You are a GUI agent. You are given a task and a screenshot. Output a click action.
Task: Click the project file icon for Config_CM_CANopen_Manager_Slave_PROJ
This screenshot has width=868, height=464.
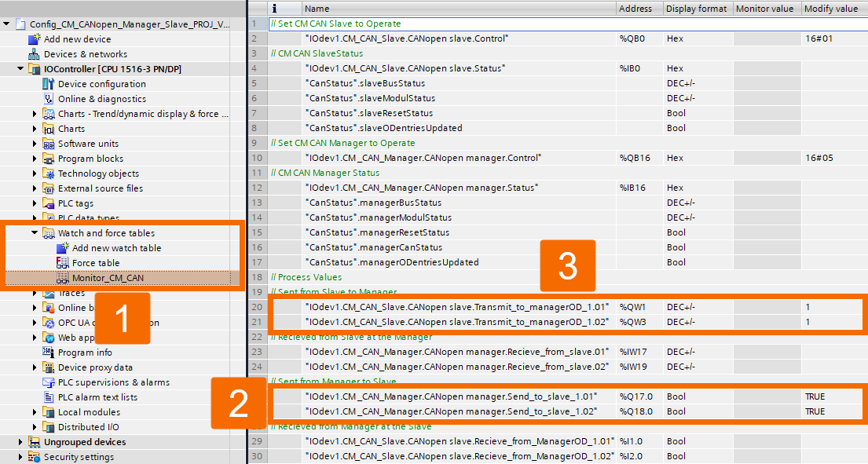click(x=20, y=24)
